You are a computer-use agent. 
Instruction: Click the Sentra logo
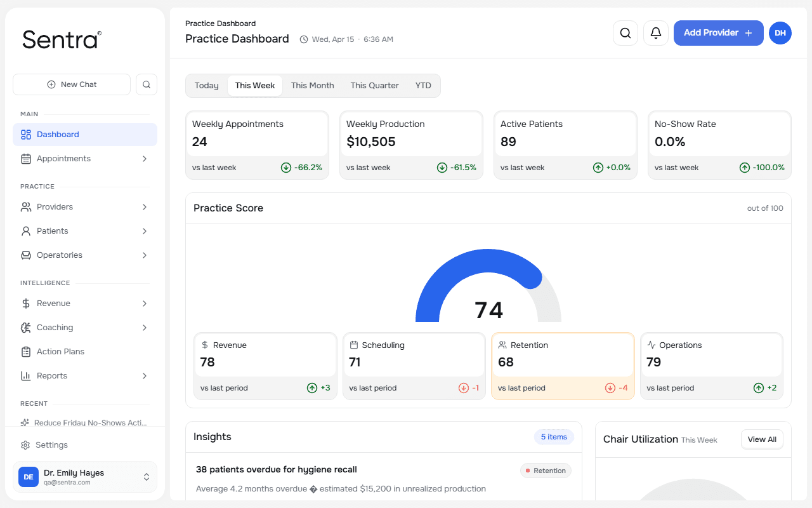(x=62, y=40)
